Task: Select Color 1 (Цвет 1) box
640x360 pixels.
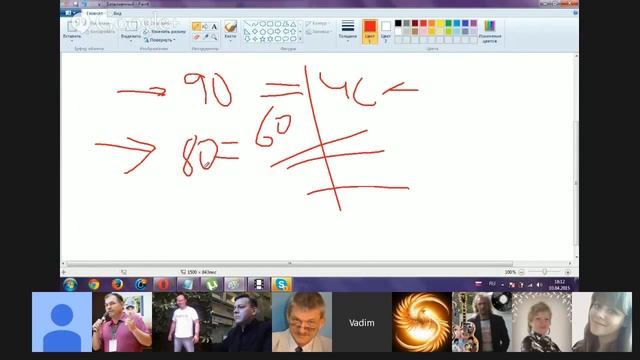Action: (x=370, y=31)
